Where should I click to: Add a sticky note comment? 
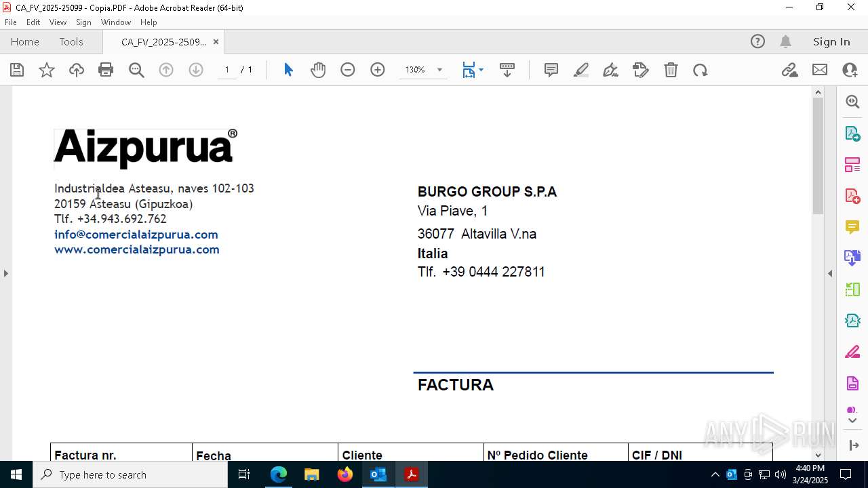point(551,70)
